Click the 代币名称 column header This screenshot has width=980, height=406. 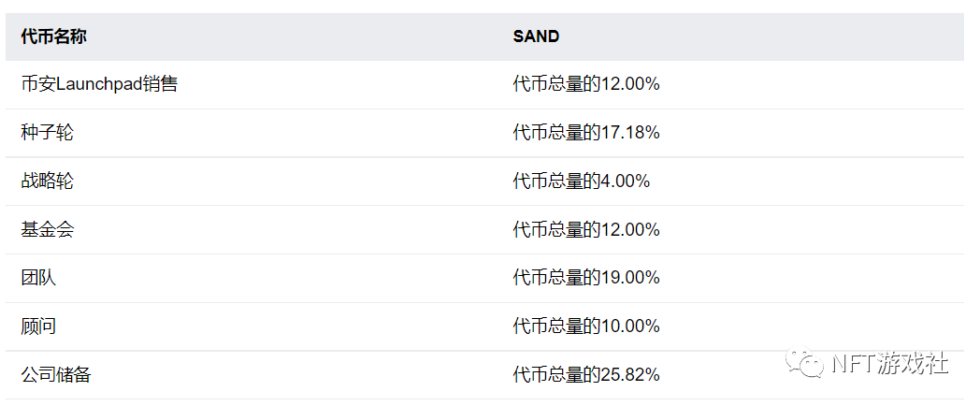click(53, 36)
